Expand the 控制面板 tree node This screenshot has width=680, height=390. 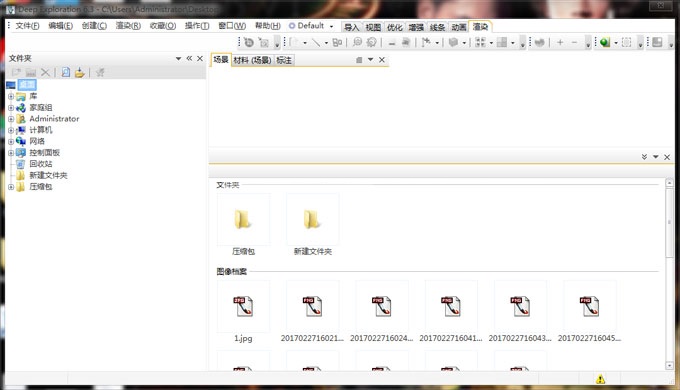[11, 153]
